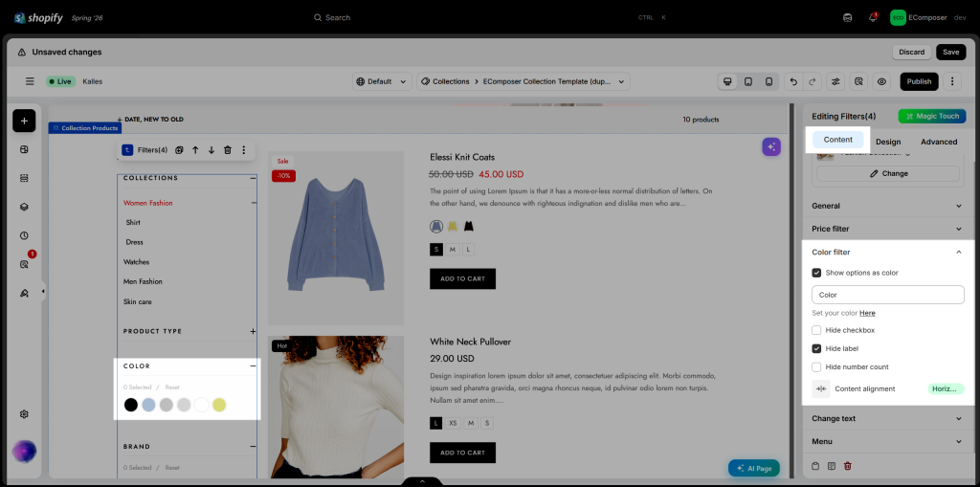Expand the Price filter section

pyautogui.click(x=887, y=229)
